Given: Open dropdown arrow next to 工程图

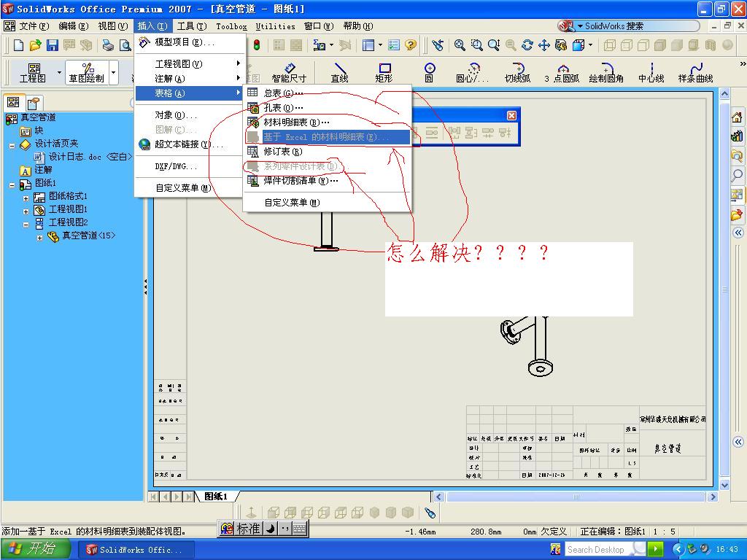Looking at the screenshot, I should click(59, 73).
